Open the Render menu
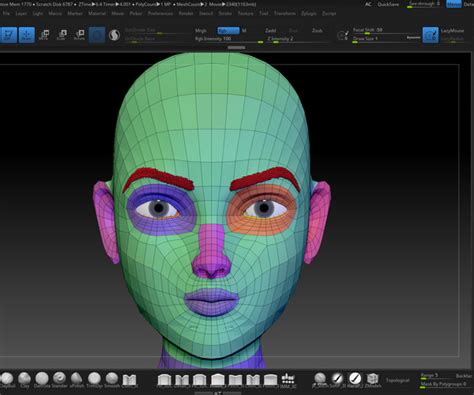474x395 pixels. click(x=186, y=14)
